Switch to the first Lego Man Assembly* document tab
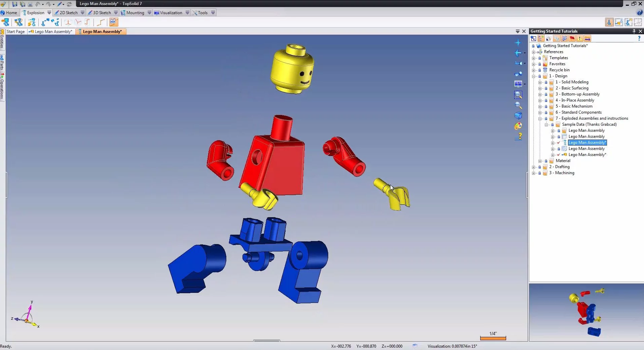 51,32
